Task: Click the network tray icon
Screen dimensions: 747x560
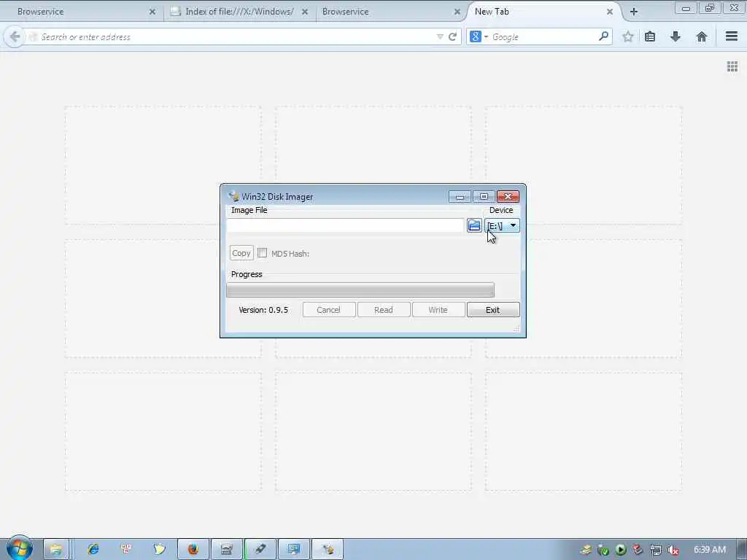Action: pos(656,550)
